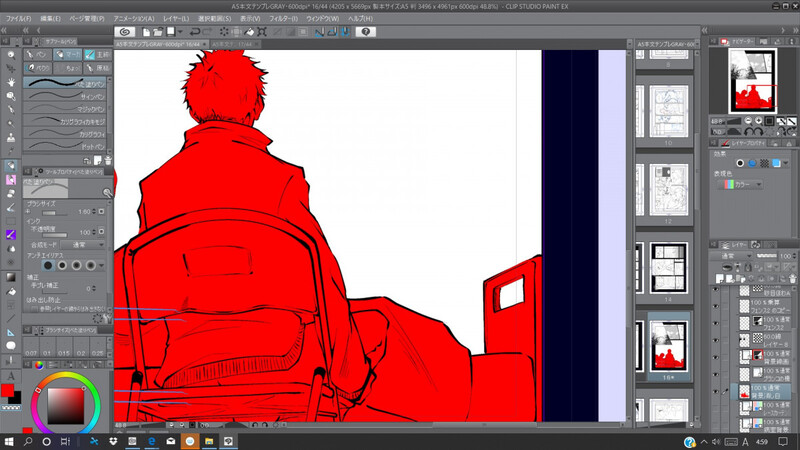Select the Fill bucket tool
The width and height of the screenshot is (800, 450).
(11, 291)
